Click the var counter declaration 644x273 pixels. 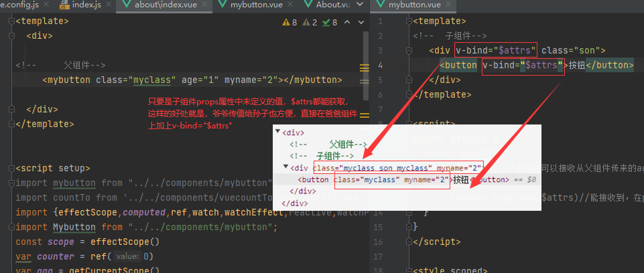pos(84,256)
